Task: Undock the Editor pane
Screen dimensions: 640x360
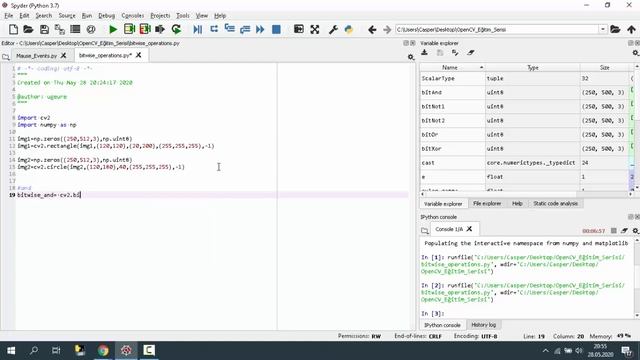Action: (x=406, y=43)
